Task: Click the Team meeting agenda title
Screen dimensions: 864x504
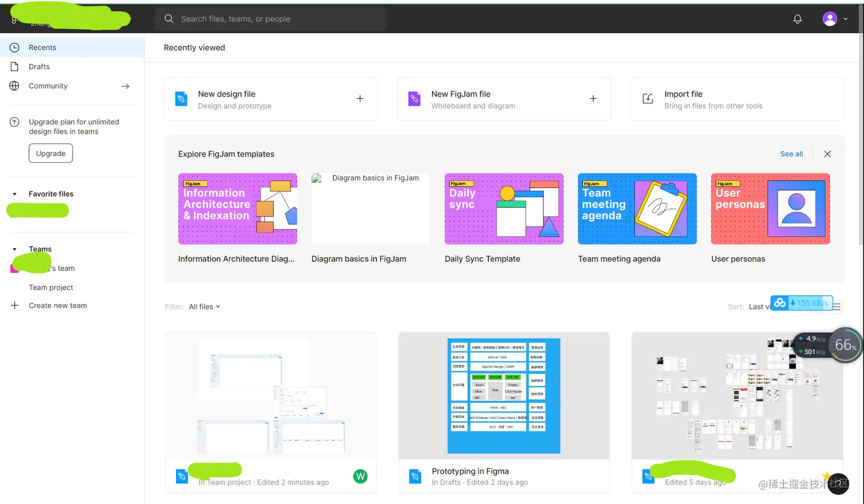Action: tap(619, 259)
